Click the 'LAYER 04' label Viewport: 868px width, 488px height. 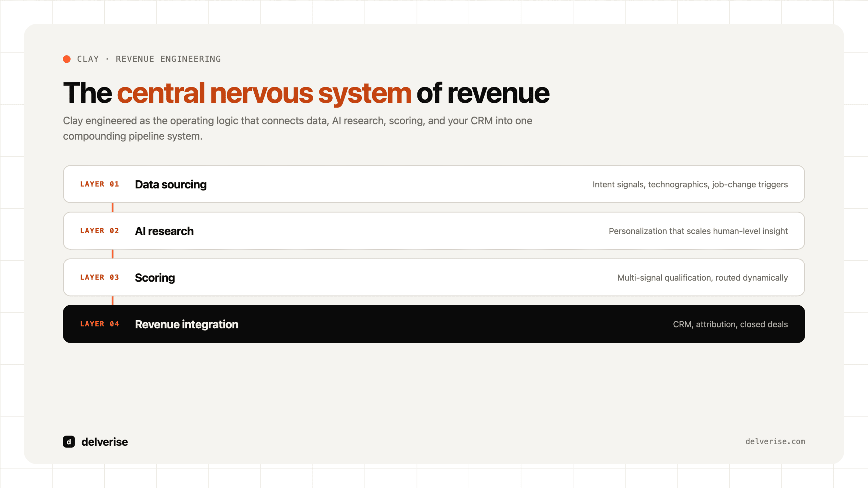[x=100, y=324]
